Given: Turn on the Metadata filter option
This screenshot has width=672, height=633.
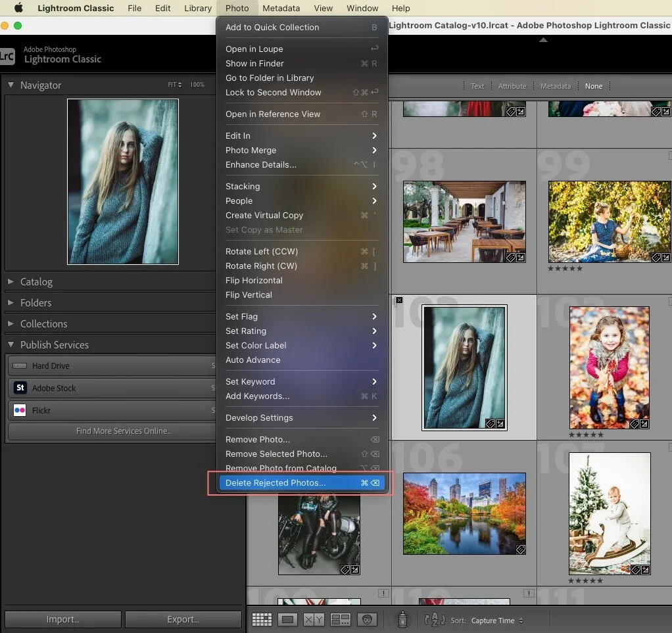Looking at the screenshot, I should click(556, 86).
